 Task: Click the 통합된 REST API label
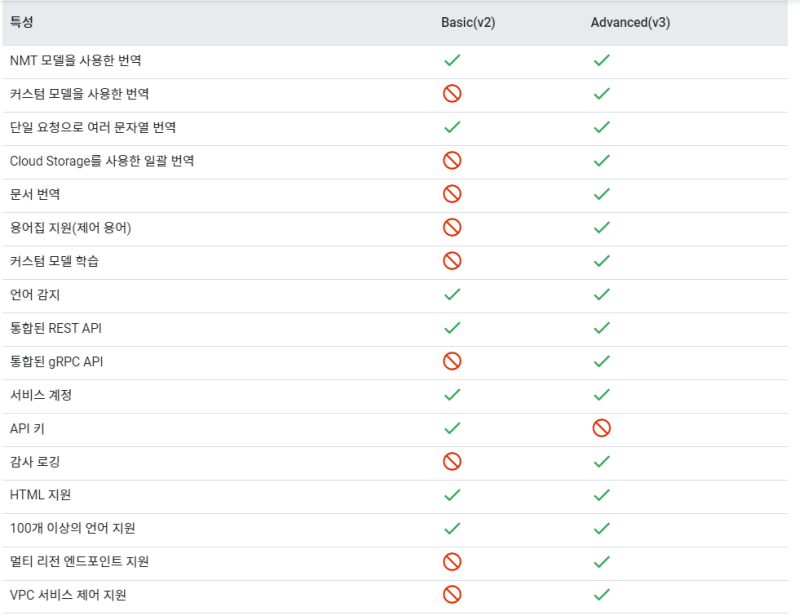coord(56,327)
